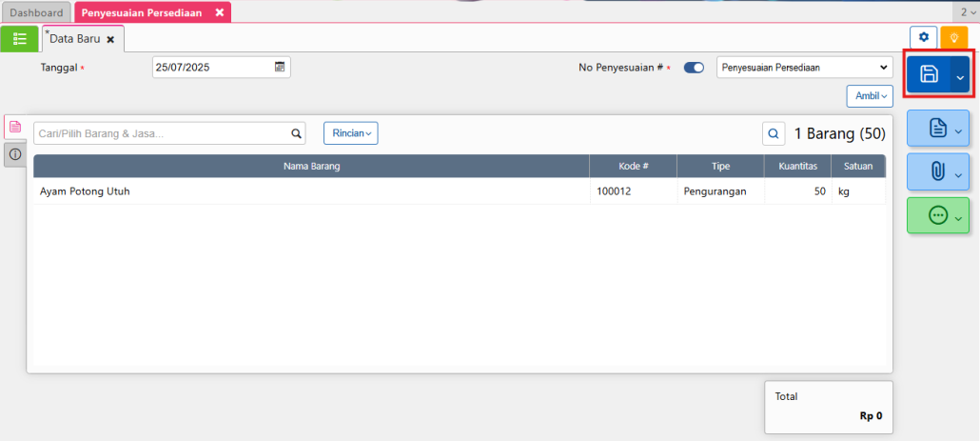Click the green more options ellipsis icon
This screenshot has width=980, height=441.
point(937,216)
